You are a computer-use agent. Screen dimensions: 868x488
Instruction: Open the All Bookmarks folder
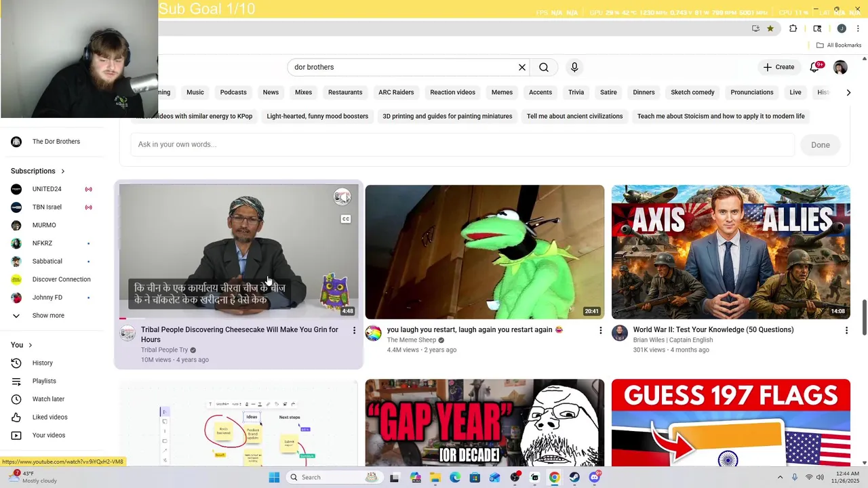[x=839, y=45]
